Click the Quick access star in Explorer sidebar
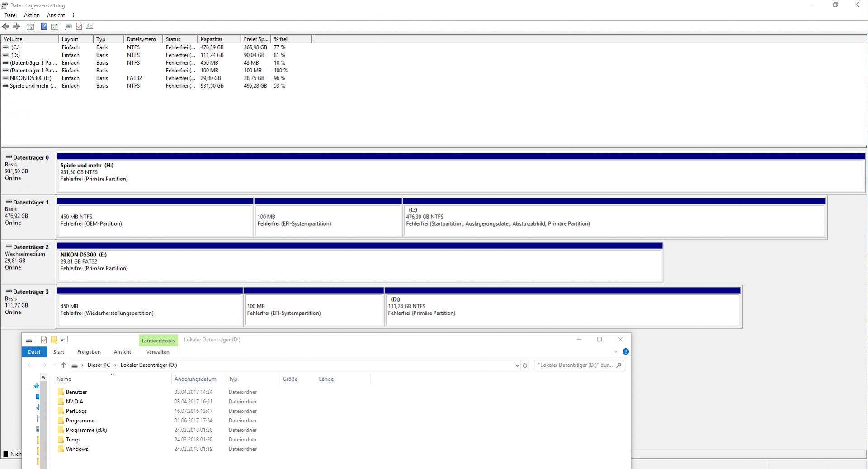The image size is (868, 469). coord(37,386)
